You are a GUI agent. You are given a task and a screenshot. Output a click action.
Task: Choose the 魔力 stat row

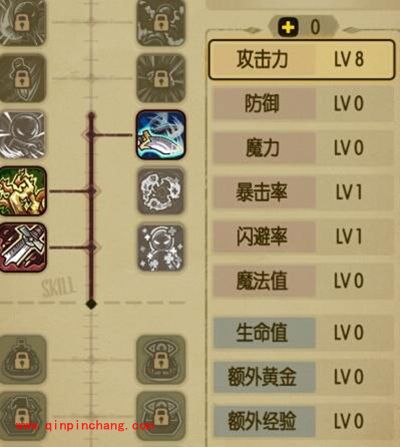point(303,148)
